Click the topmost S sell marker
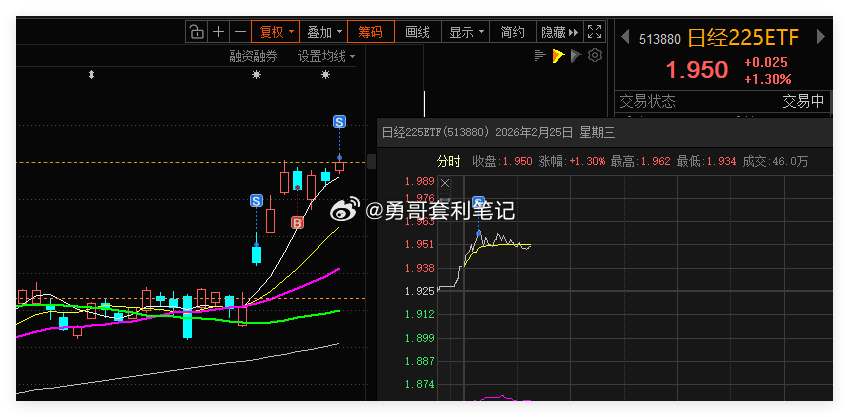This screenshot has height=417, width=849. pyautogui.click(x=339, y=122)
